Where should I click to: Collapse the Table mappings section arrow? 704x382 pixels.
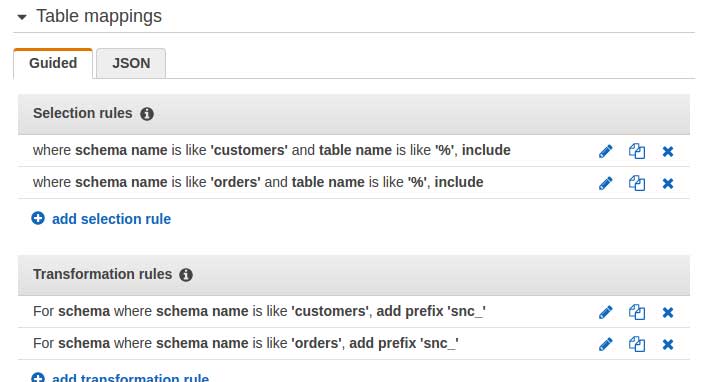(22, 18)
